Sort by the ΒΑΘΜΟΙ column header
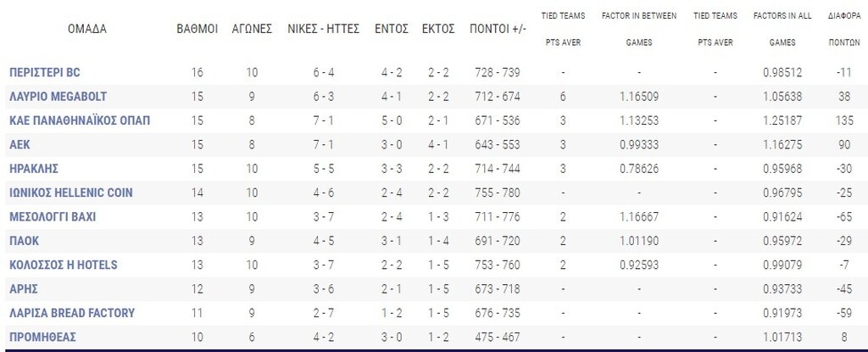 coord(197,29)
